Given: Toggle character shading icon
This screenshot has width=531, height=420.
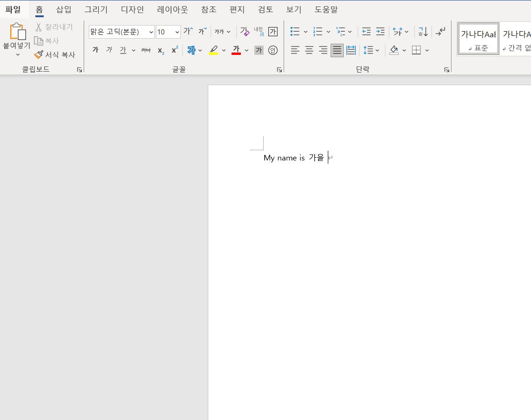Looking at the screenshot, I should point(259,50).
